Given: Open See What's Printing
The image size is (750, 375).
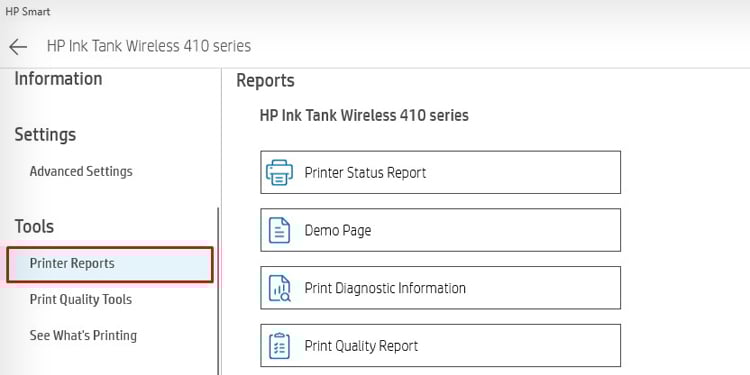Looking at the screenshot, I should pos(83,335).
